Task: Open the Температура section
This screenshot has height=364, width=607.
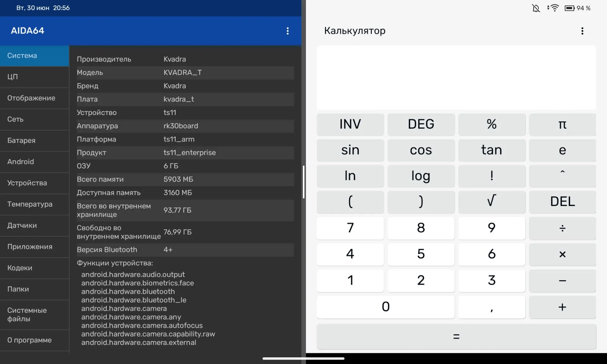Action: pyautogui.click(x=34, y=204)
